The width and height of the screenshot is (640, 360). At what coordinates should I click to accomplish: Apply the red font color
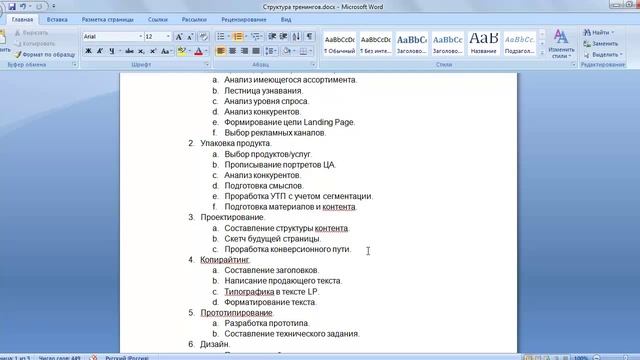199,51
